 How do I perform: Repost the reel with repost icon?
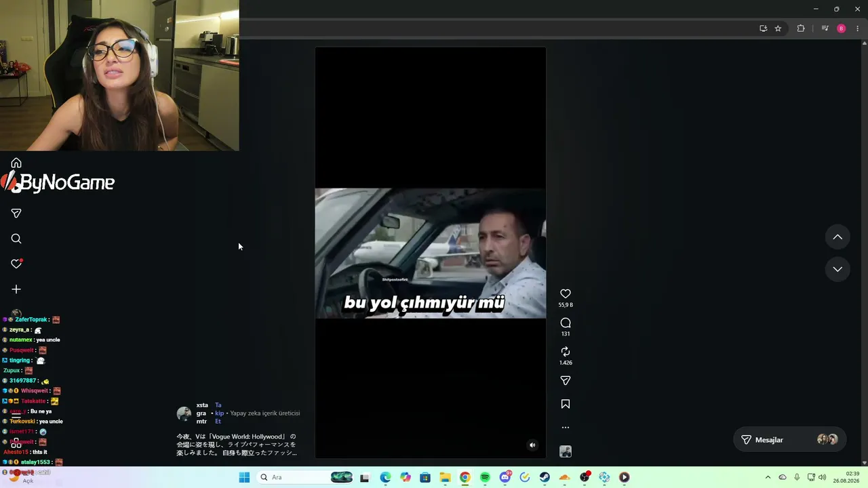point(566,352)
